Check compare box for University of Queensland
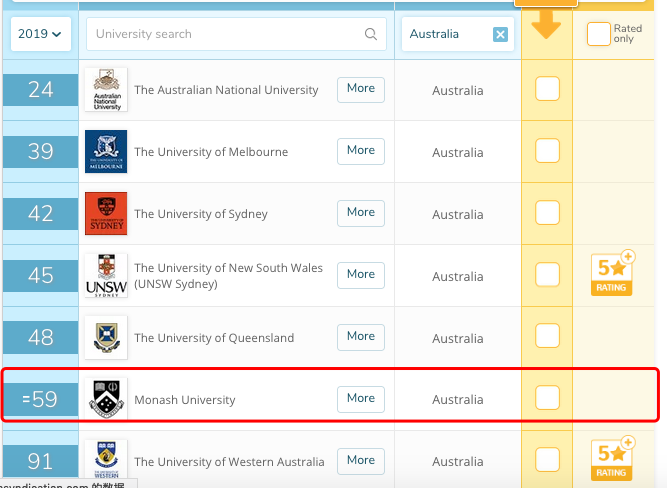Screen dimensions: 667x488 (x=547, y=336)
